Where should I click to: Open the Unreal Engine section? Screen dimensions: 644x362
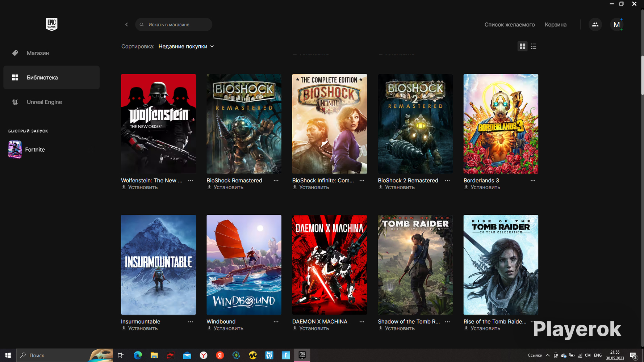click(51, 102)
